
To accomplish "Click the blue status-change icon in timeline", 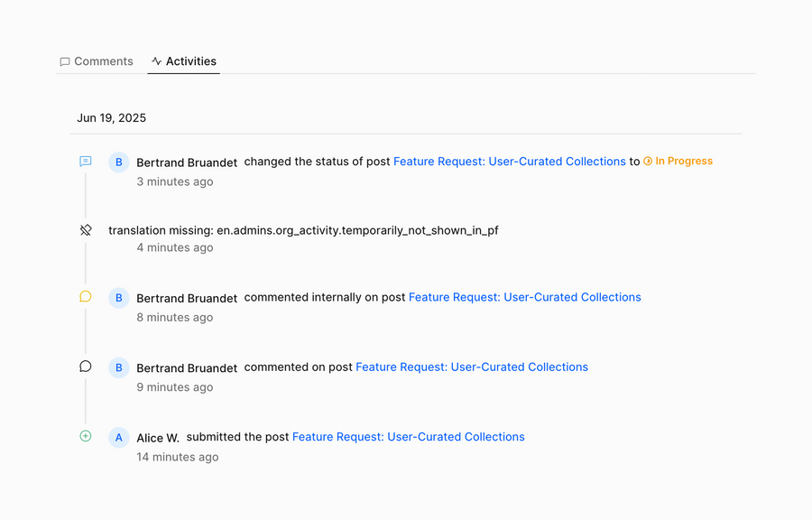I will pyautogui.click(x=86, y=162).
